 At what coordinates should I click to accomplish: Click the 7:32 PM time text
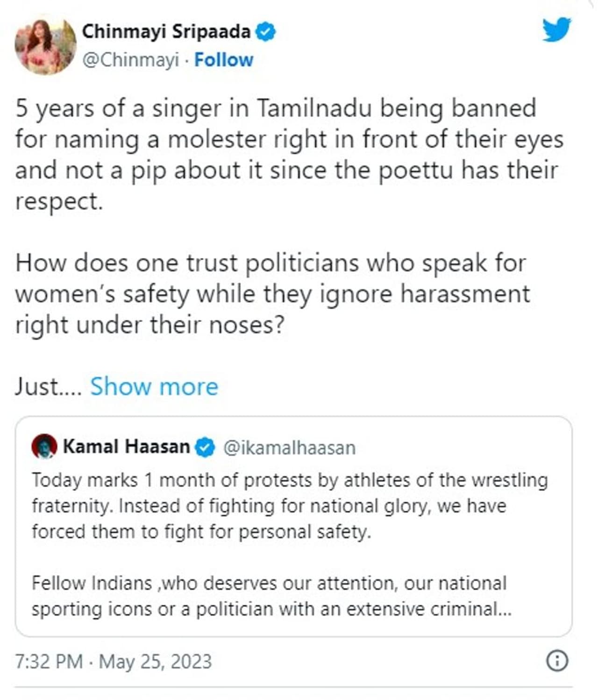click(49, 662)
